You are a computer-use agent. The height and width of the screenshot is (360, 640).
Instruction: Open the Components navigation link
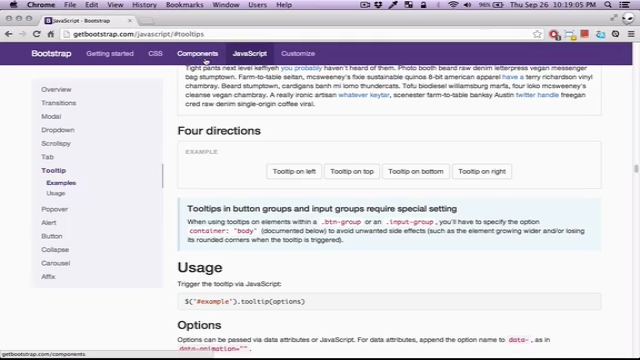tap(198, 53)
